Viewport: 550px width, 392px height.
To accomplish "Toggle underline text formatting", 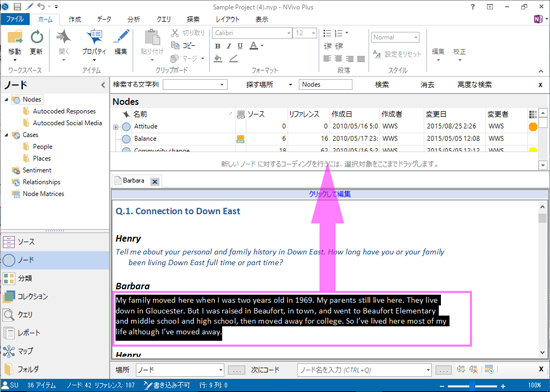I will point(240,46).
